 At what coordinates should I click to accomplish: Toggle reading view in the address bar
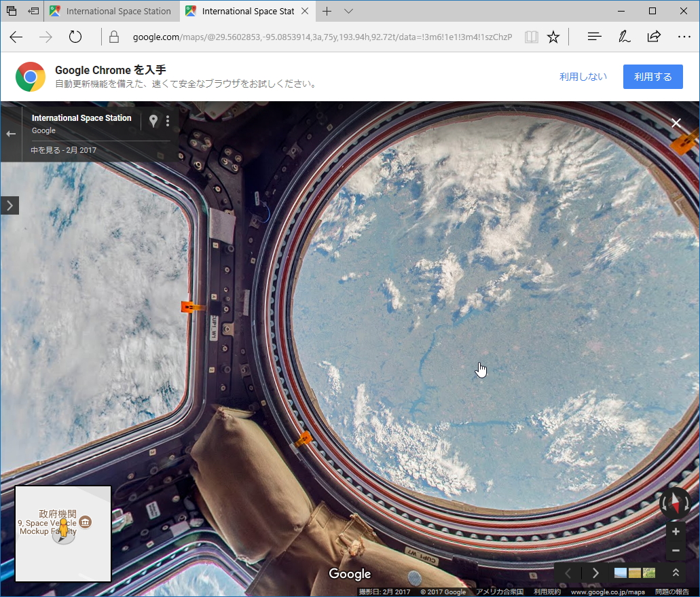click(x=532, y=37)
